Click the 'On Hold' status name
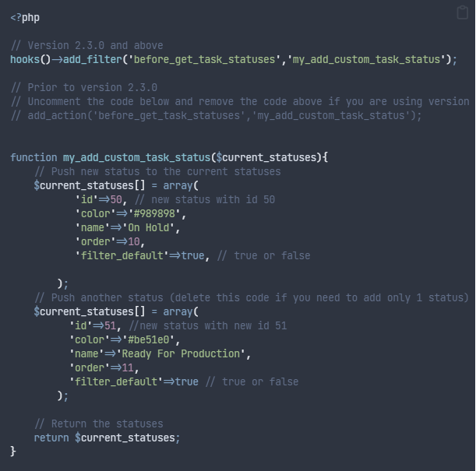Screen dimensions: 476x471 [152, 227]
